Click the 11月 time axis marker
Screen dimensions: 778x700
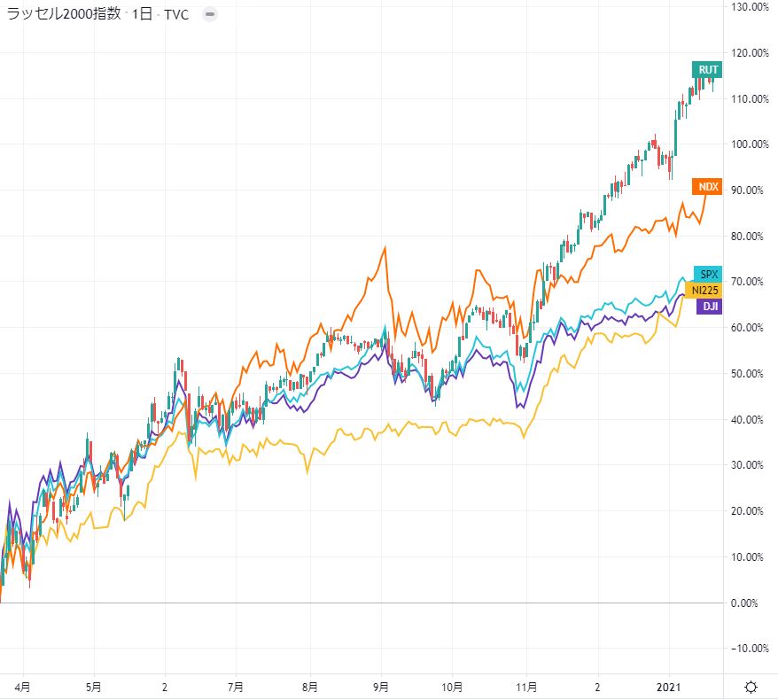(x=526, y=687)
